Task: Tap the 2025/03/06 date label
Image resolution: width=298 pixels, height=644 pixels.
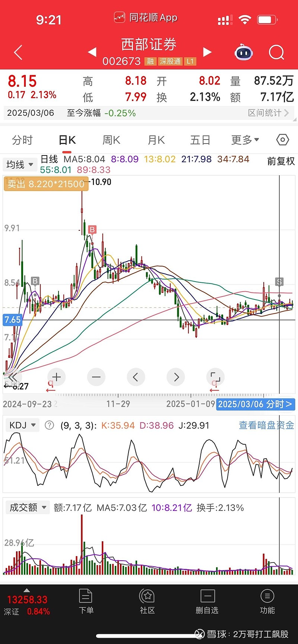Action: click(x=31, y=113)
